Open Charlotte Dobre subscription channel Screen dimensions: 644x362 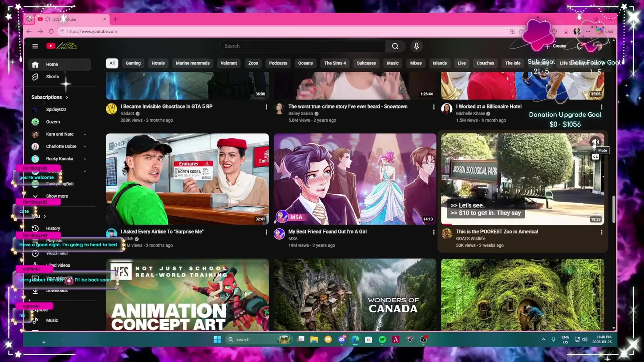[60, 146]
